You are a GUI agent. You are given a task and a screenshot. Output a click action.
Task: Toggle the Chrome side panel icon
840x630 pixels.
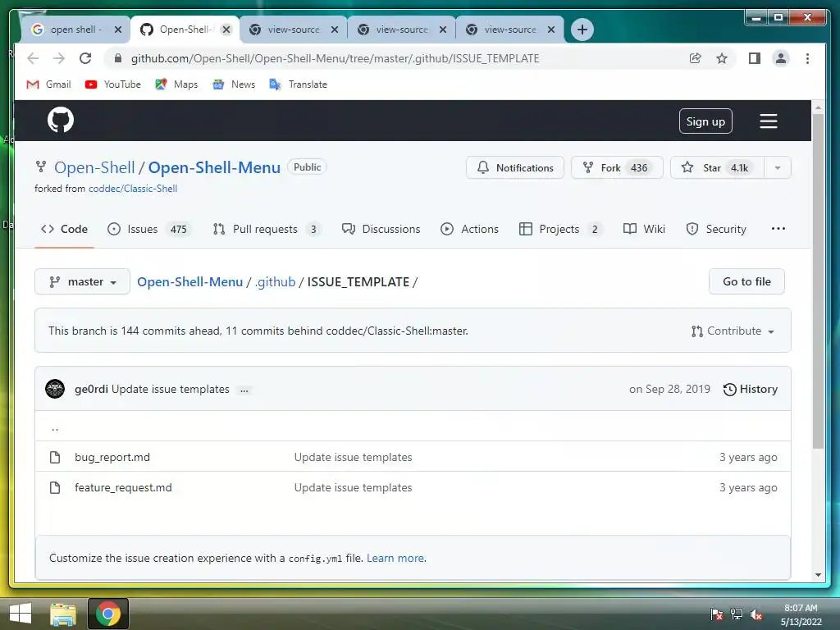(755, 58)
